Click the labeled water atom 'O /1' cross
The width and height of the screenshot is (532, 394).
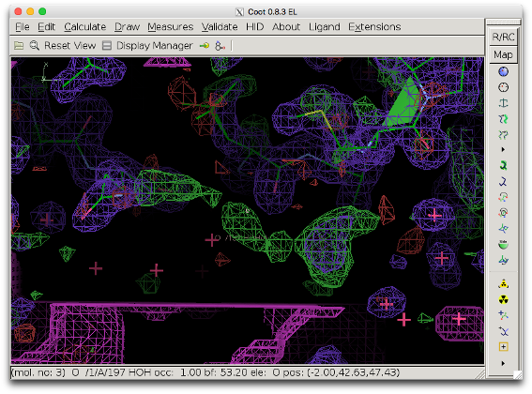(x=212, y=240)
